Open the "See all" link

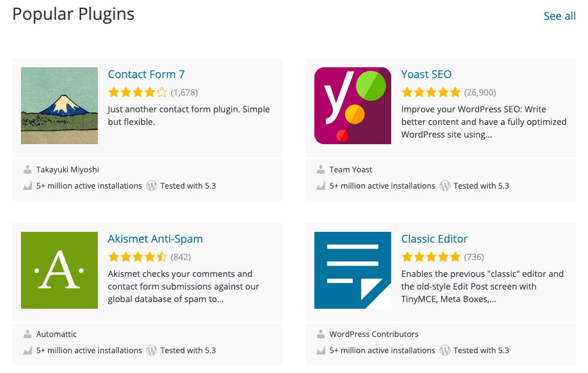[x=559, y=16]
